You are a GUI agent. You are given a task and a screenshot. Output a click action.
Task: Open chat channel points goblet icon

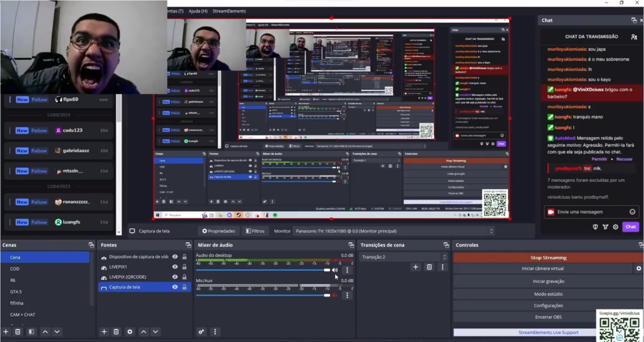click(605, 227)
